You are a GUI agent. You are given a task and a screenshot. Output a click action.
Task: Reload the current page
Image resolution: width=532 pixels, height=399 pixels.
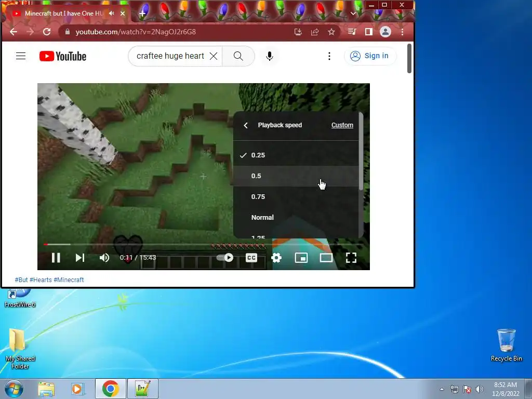[x=47, y=32]
